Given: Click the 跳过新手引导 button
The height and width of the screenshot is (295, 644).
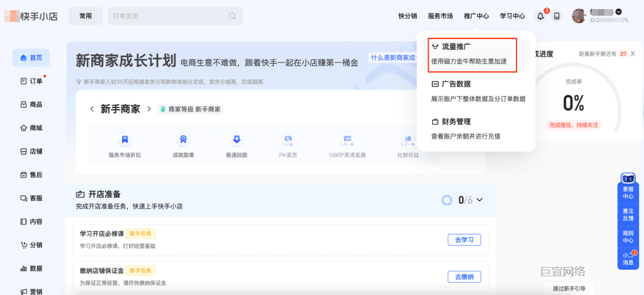Looking at the screenshot, I should coord(569,288).
